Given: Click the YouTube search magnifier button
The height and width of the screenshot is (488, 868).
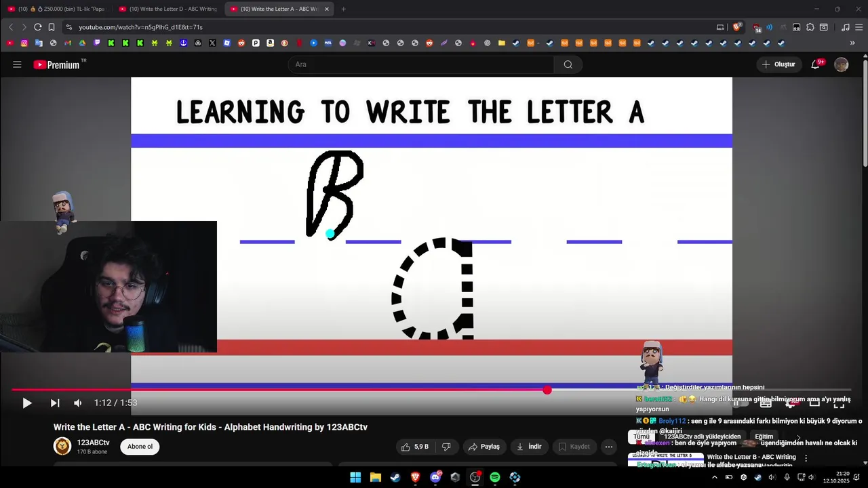Looking at the screenshot, I should click(x=568, y=64).
